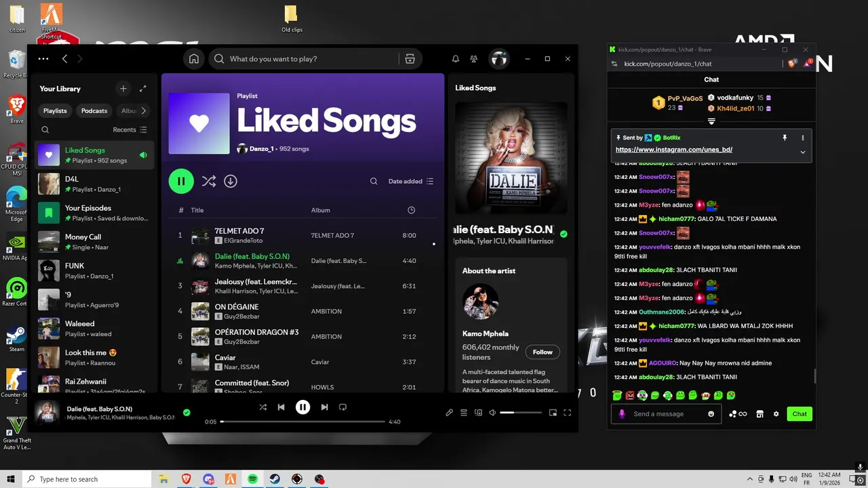Open Spotify notifications bell

click(x=456, y=59)
